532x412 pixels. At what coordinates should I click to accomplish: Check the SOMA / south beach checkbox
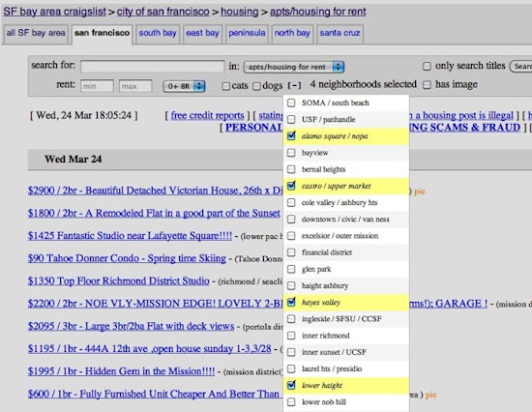coord(291,103)
